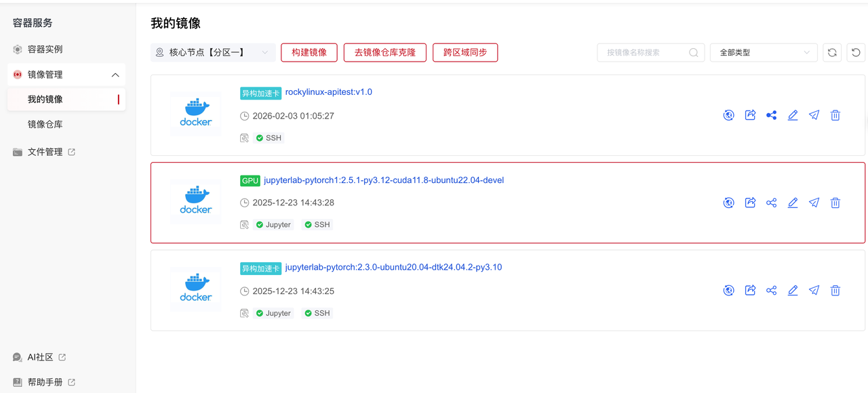
Task: Go to 镜像仓库 in the sidebar
Action: coord(45,125)
